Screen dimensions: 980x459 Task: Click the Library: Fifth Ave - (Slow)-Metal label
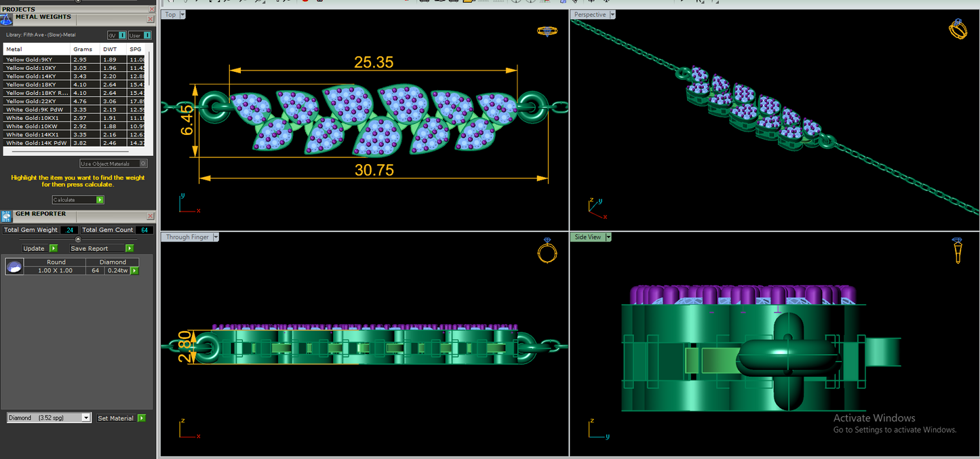pyautogui.click(x=41, y=35)
